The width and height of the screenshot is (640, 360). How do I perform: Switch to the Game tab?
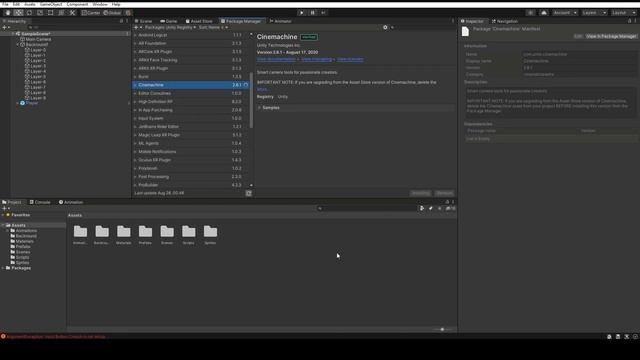(x=169, y=21)
